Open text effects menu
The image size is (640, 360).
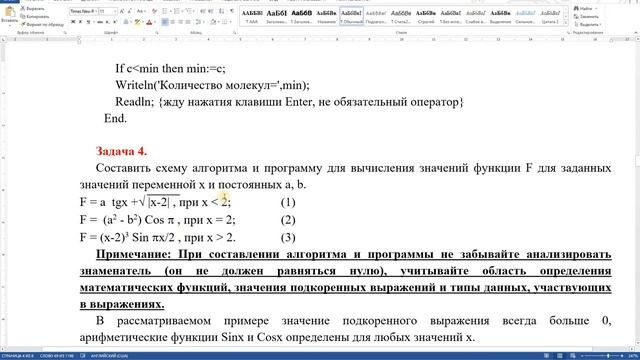[126, 22]
